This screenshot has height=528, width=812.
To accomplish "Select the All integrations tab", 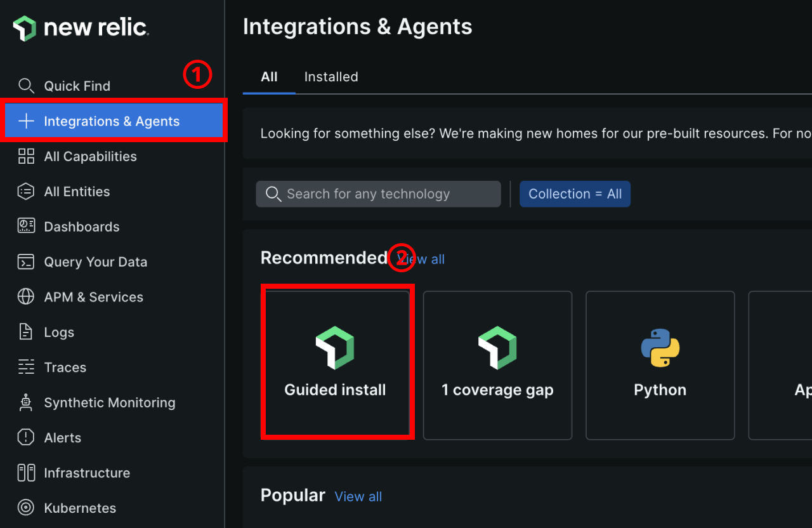I will [x=268, y=76].
